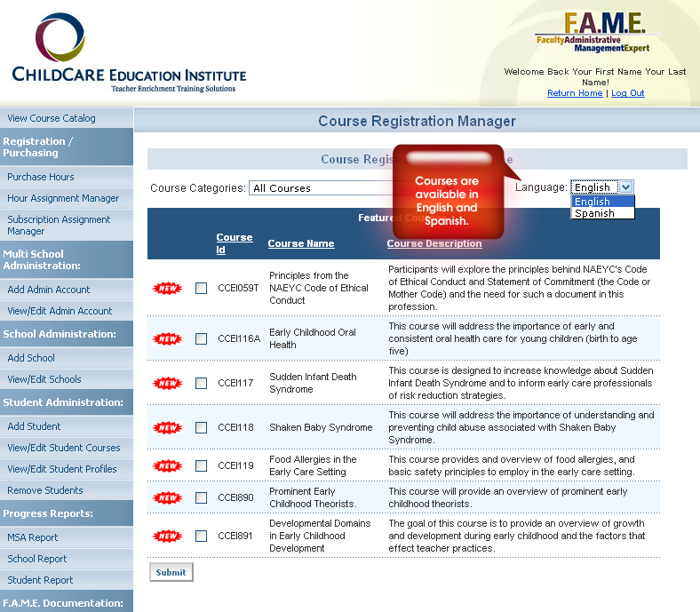Click Food Allergies in the Early Care Setting
Image resolution: width=700 pixels, height=612 pixels.
click(313, 465)
